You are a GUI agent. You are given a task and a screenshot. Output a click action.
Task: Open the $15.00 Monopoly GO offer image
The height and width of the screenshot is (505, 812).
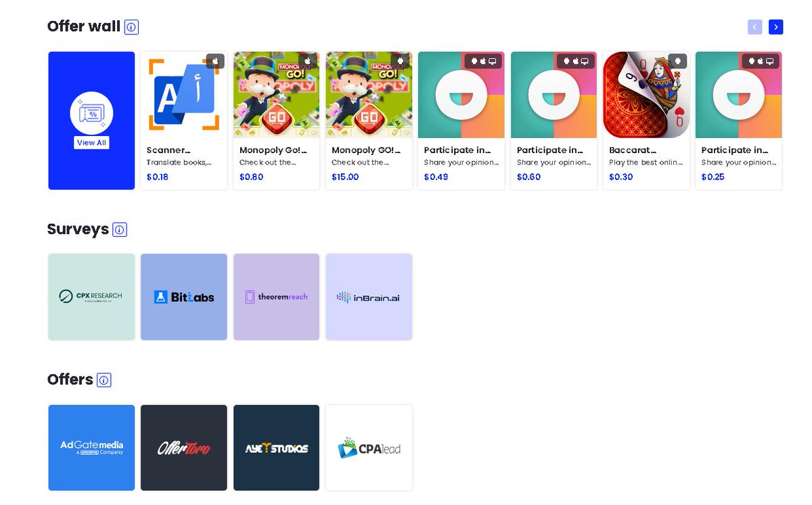pyautogui.click(x=369, y=95)
